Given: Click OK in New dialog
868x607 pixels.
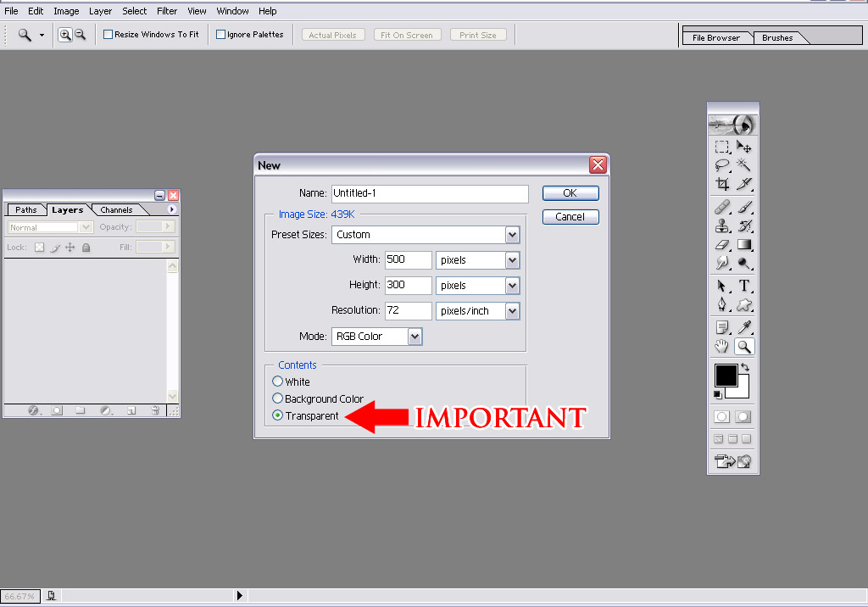Looking at the screenshot, I should (x=570, y=192).
